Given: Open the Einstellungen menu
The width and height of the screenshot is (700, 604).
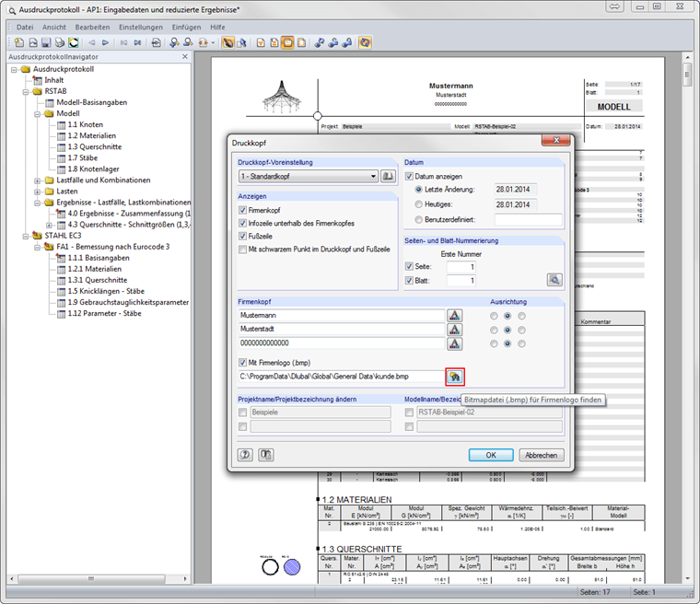Looking at the screenshot, I should 141,28.
